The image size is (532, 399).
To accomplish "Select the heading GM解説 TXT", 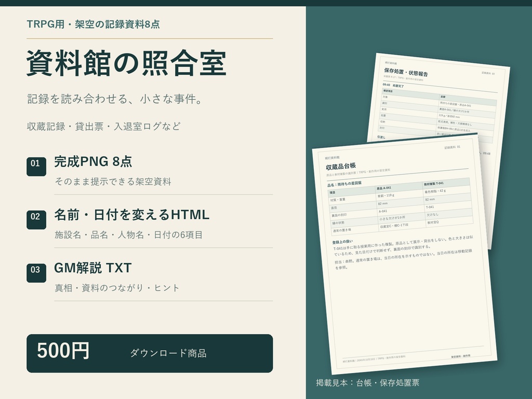I will (x=92, y=268).
